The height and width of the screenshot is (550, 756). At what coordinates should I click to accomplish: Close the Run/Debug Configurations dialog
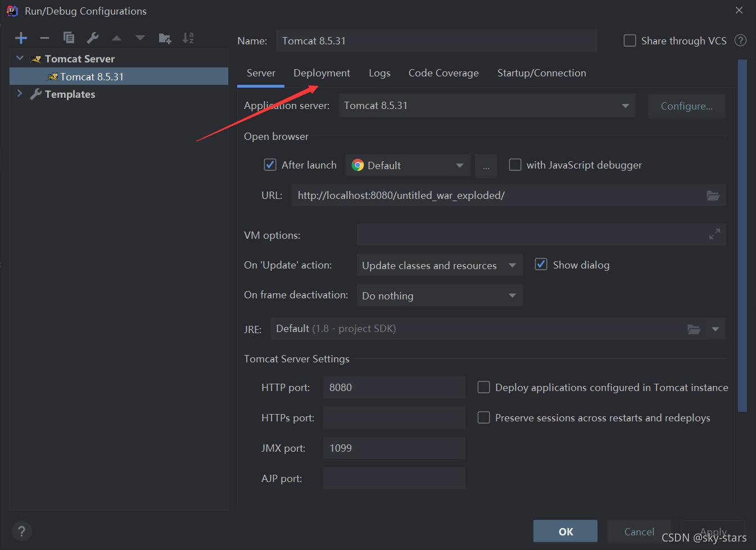(739, 10)
